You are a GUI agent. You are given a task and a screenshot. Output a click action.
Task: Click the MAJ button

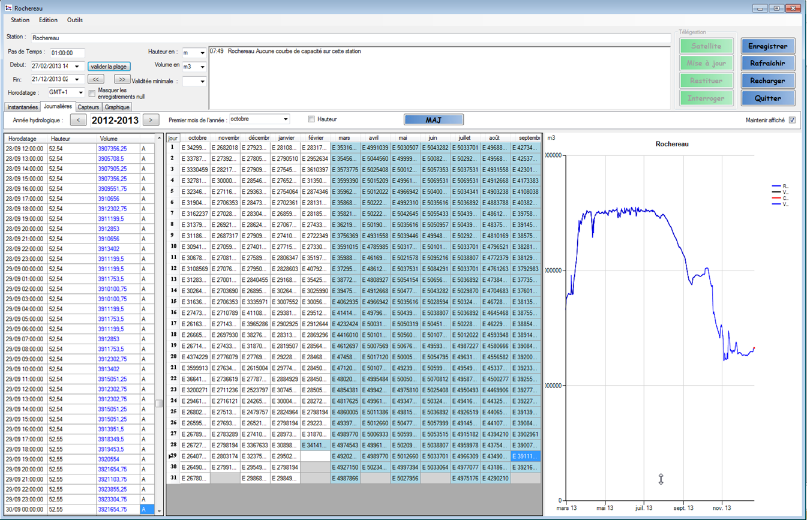(x=433, y=120)
